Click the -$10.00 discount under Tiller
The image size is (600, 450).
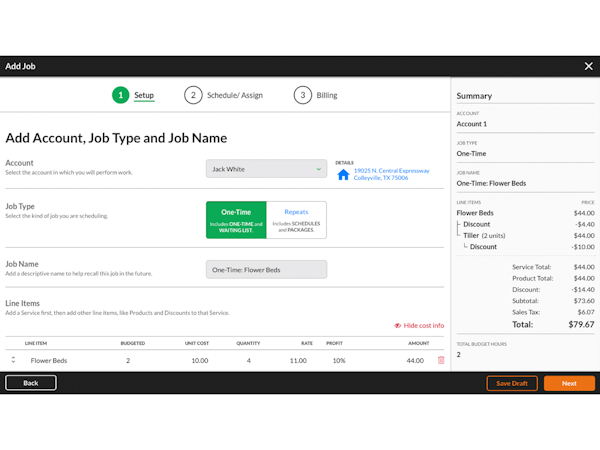[583, 247]
